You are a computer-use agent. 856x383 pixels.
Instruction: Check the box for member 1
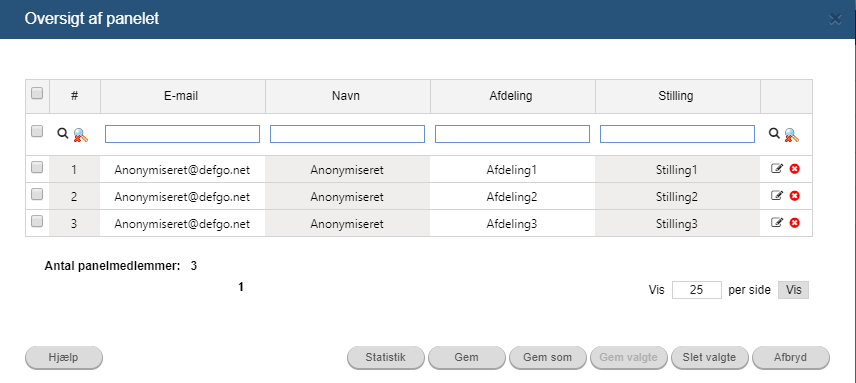click(37, 168)
